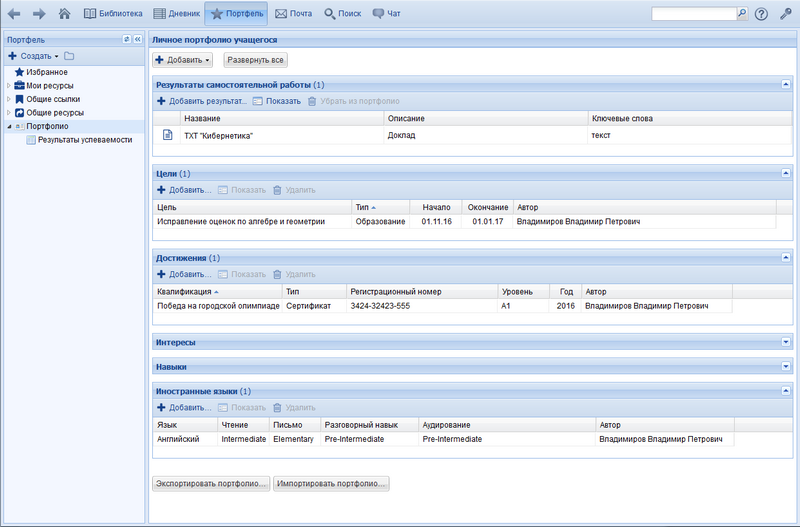
Task: Click Экспортировать портфолио button
Action: (x=210, y=483)
